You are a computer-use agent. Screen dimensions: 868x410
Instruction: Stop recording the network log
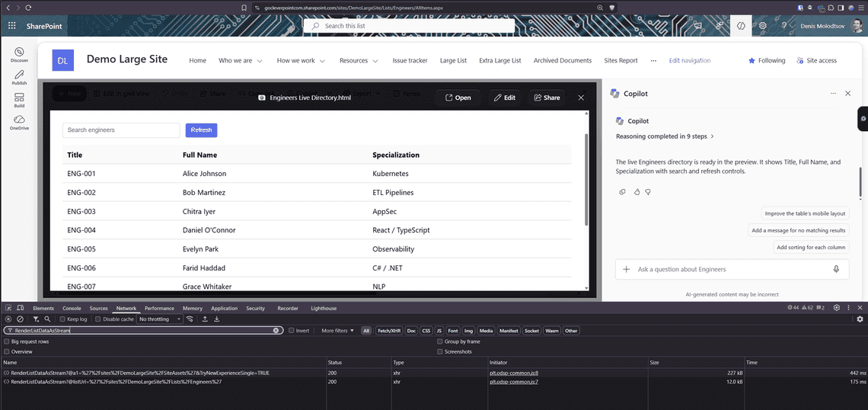(x=8, y=319)
